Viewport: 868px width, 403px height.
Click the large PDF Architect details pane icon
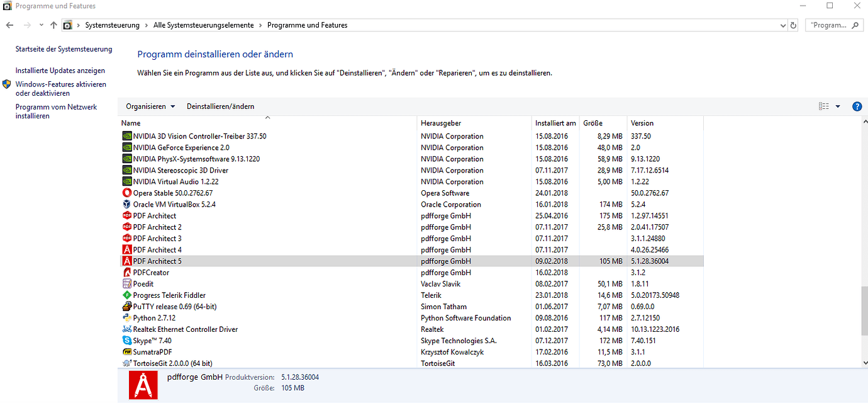143,385
